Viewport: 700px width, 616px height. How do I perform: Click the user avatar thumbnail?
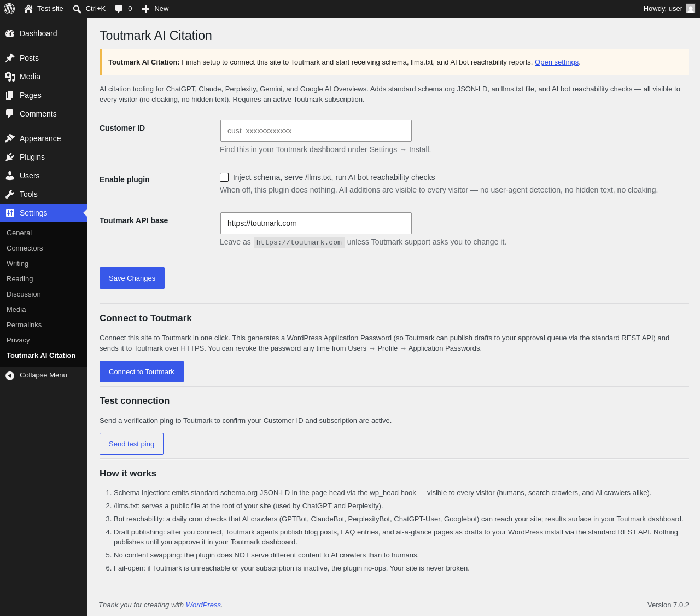click(x=691, y=9)
